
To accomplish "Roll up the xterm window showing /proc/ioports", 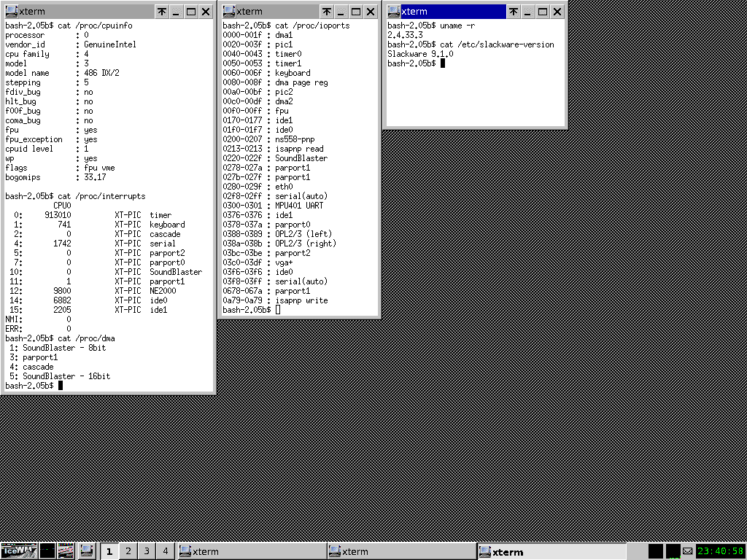I will [x=327, y=12].
